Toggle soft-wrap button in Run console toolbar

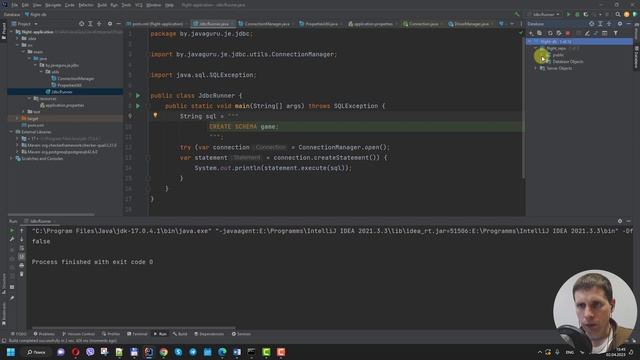click(x=22, y=248)
